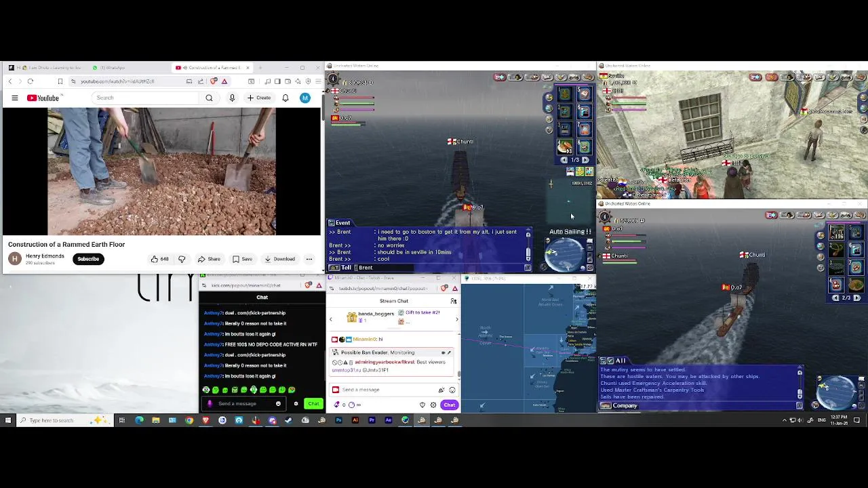868x488 pixels.
Task: Click the taskbar clock showing 12:37 PM
Action: (x=840, y=420)
